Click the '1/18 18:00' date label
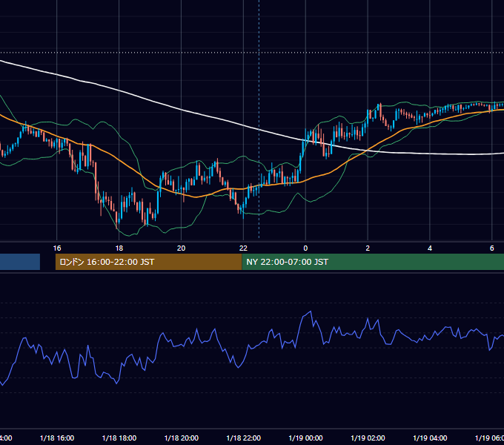Screen dimensions: 504x445 point(119,438)
